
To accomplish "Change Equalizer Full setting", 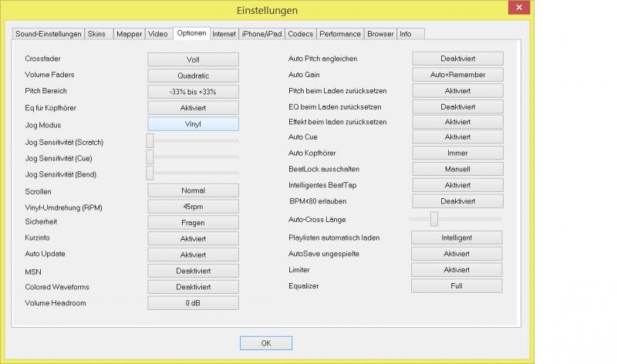I will 457,285.
